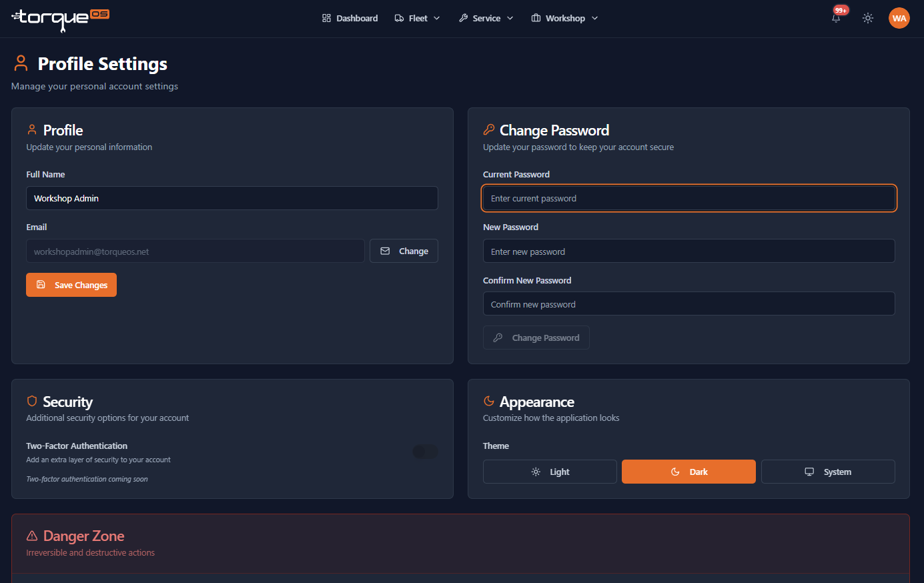The width and height of the screenshot is (924, 583).
Task: Focus the Current Password field
Action: [689, 198]
